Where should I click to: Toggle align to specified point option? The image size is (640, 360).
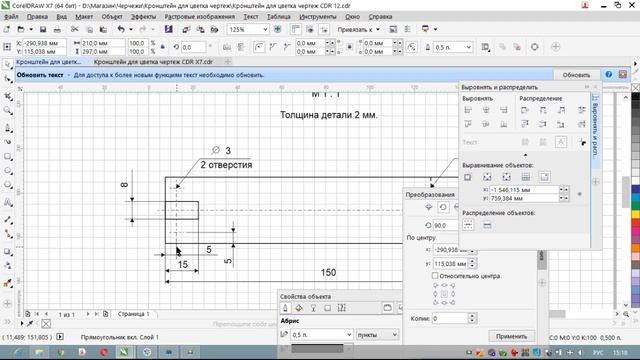click(x=544, y=177)
